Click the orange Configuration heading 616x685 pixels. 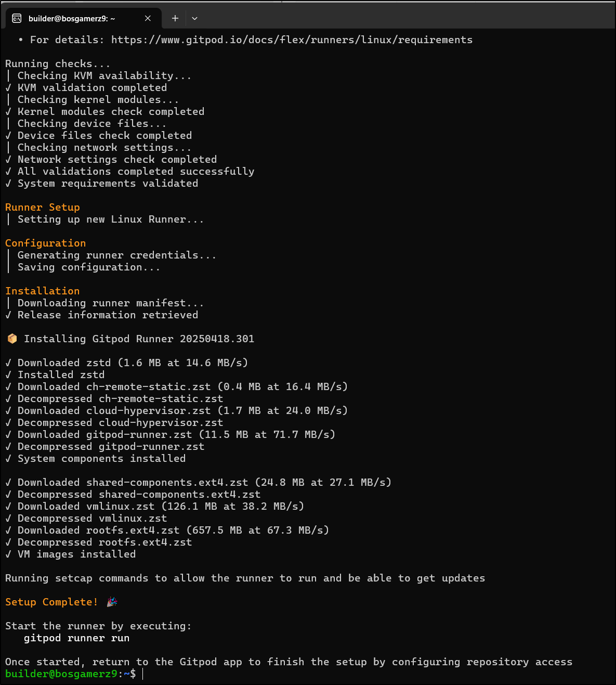46,243
